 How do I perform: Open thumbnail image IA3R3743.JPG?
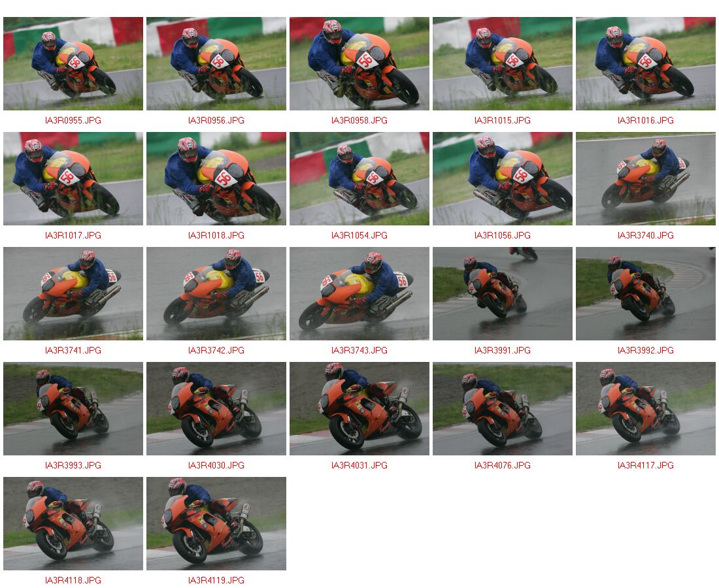pos(359,294)
